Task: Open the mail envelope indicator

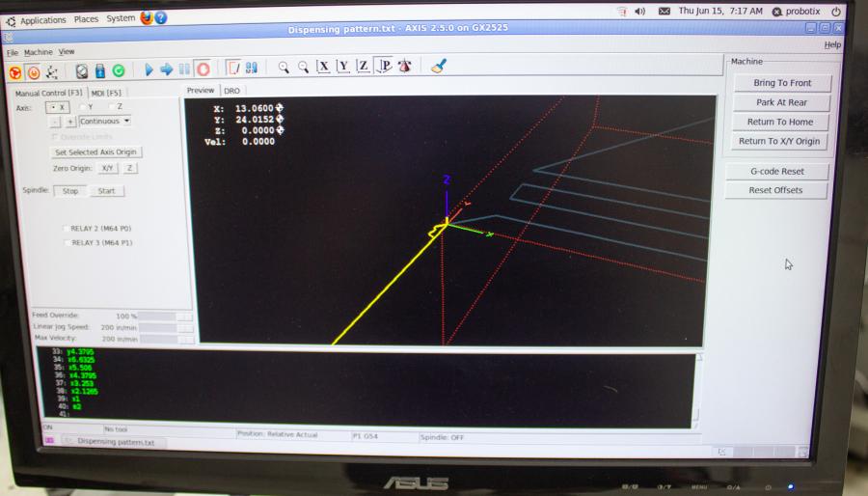Action: (x=665, y=11)
